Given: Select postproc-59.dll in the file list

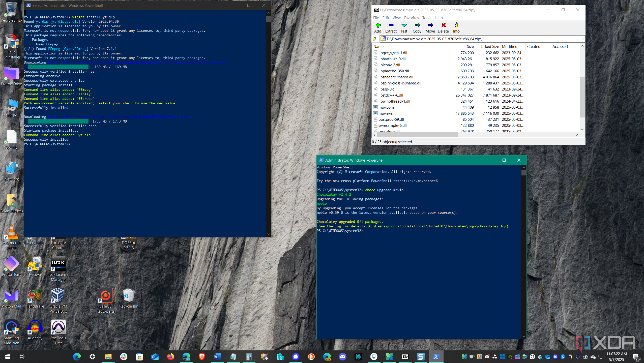Looking at the screenshot, I should coord(391,119).
